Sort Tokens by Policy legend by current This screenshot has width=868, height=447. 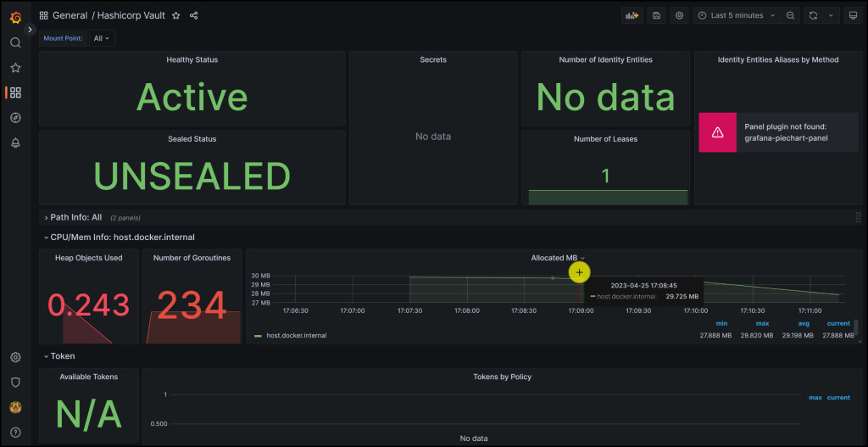[838, 398]
